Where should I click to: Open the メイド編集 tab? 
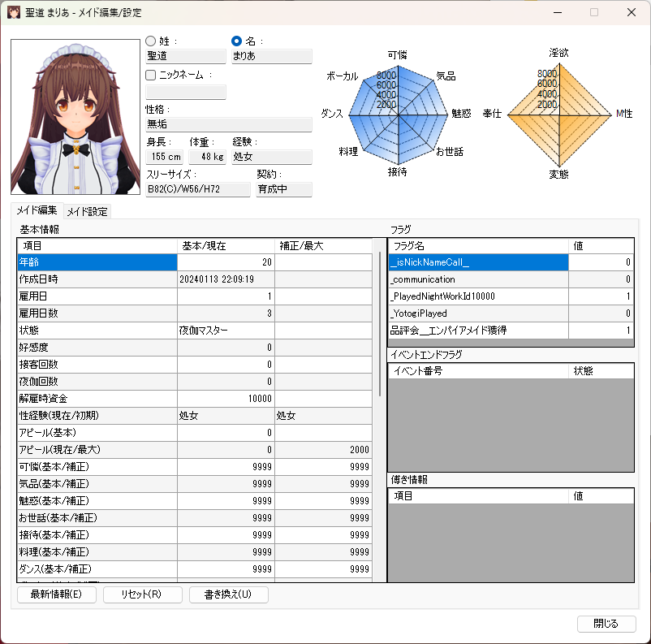pyautogui.click(x=37, y=210)
